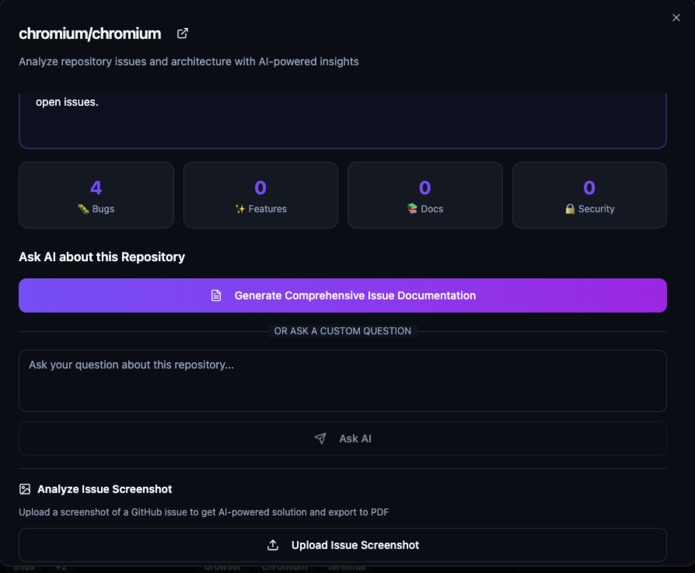Select the Docs count card
The height and width of the screenshot is (573, 695).
tap(425, 195)
